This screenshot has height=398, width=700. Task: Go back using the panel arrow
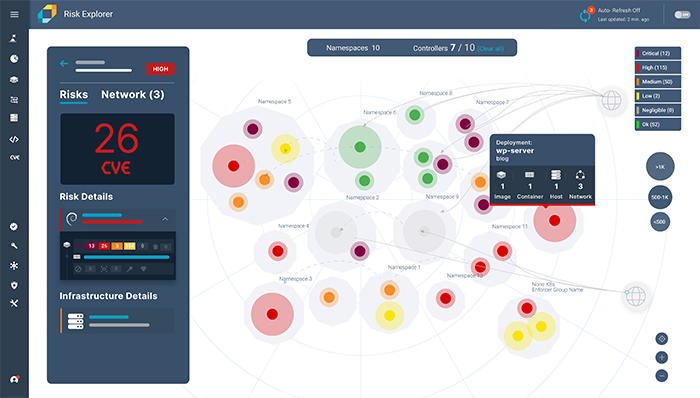[x=64, y=63]
